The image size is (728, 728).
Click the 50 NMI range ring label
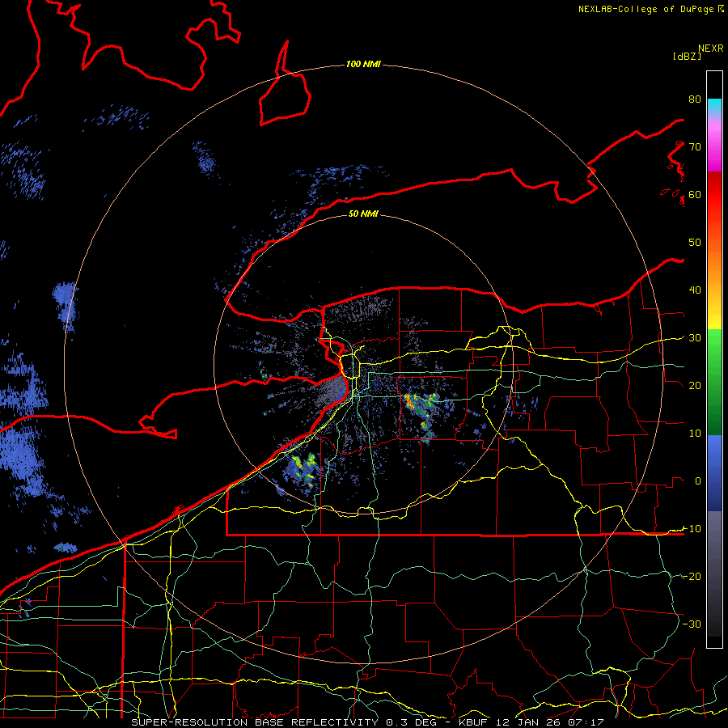click(363, 214)
